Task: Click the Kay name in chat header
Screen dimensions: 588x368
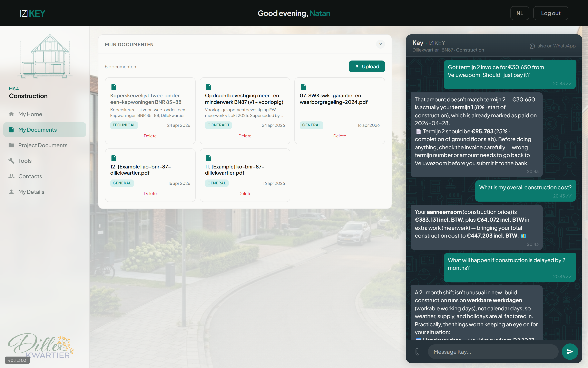Action: point(418,43)
